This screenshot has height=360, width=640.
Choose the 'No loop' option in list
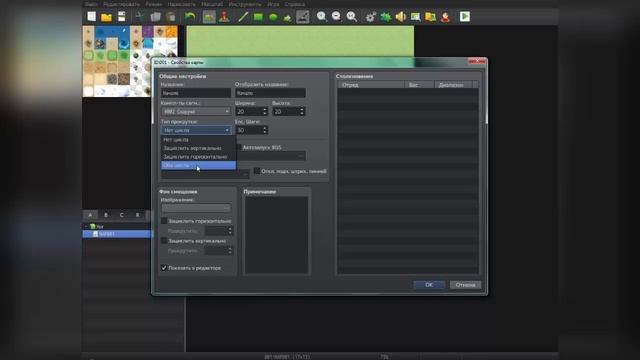coord(199,140)
